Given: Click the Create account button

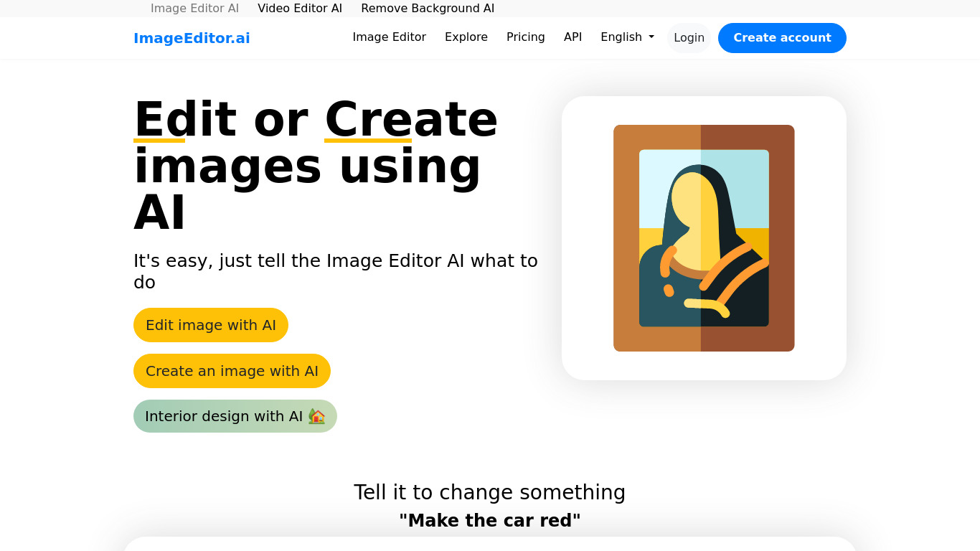Looking at the screenshot, I should point(782,38).
